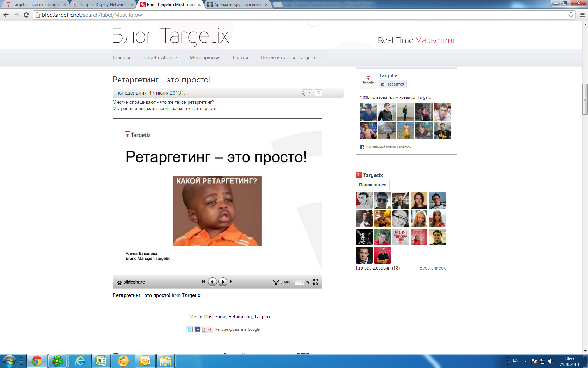The image size is (588, 368).
Task: Open the Главная menu item
Action: 121,58
